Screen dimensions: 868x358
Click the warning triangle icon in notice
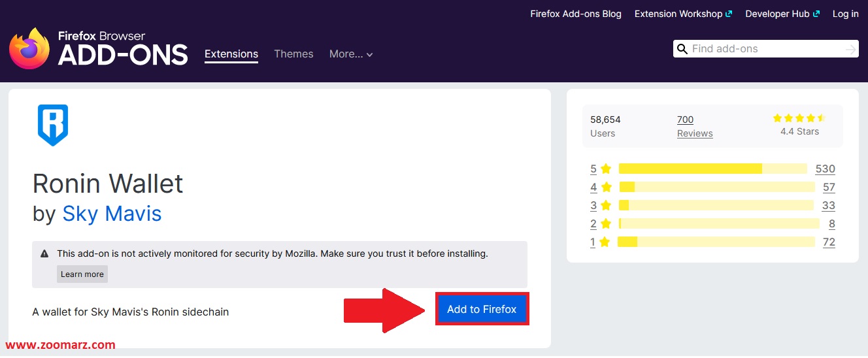pyautogui.click(x=44, y=253)
